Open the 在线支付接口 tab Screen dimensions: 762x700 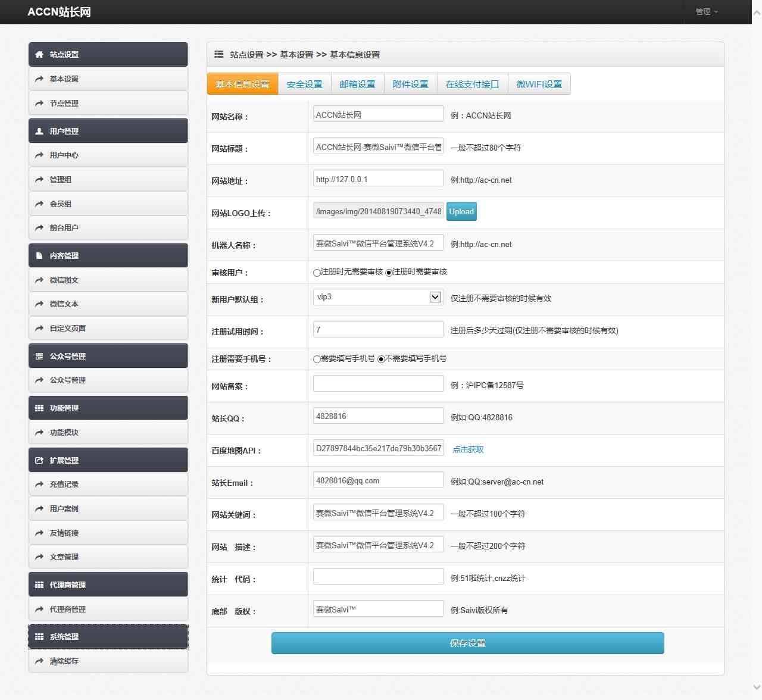tap(472, 85)
